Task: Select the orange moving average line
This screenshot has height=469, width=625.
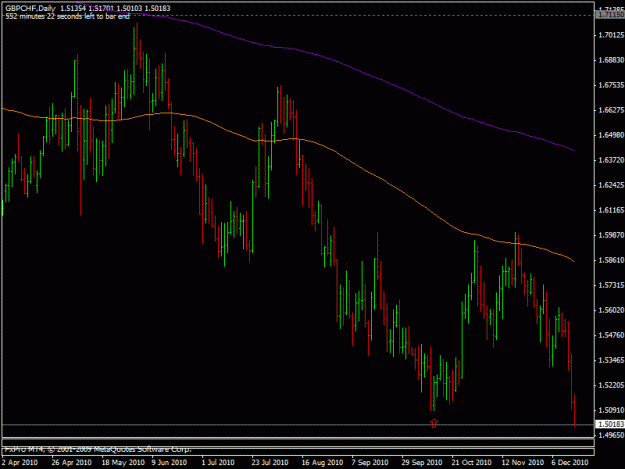Action: tap(287, 139)
